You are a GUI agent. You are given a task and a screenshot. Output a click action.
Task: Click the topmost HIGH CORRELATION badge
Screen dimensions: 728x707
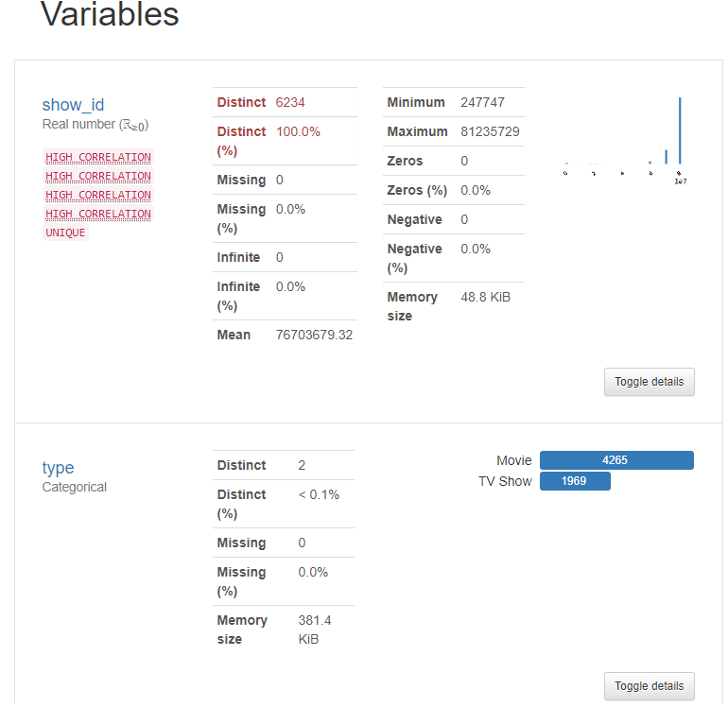tap(98, 157)
